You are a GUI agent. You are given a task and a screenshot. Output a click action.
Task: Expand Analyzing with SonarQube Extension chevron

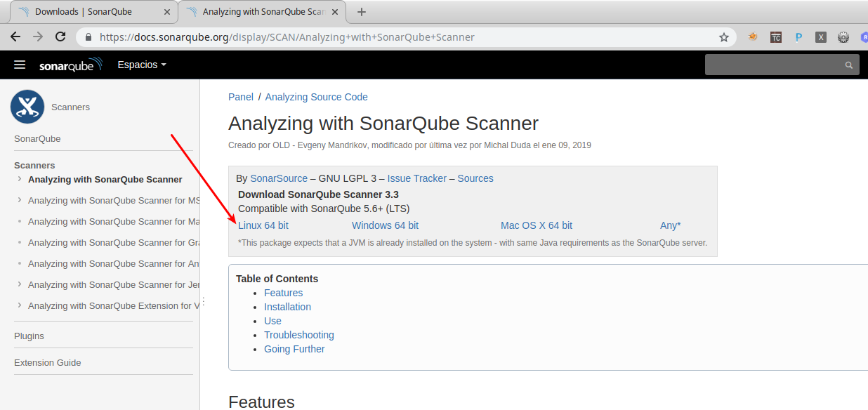pos(19,306)
